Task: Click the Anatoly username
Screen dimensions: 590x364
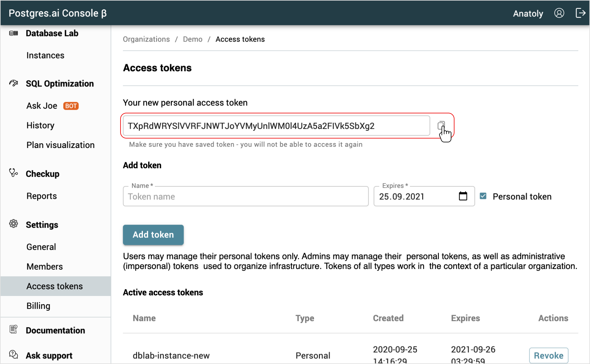Action: pos(528,13)
